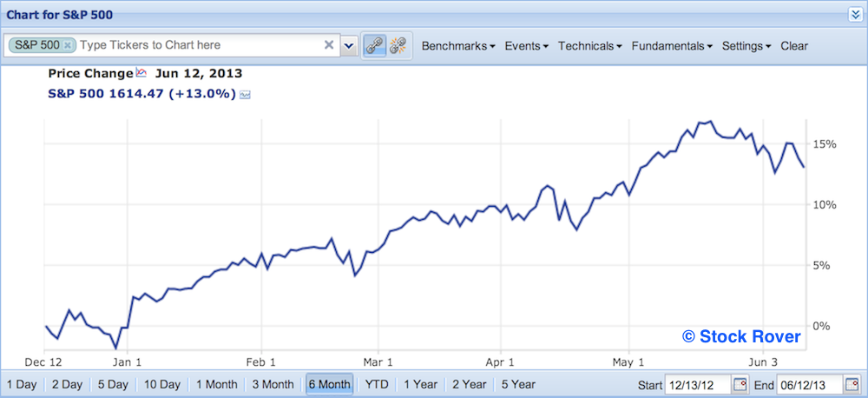Click the Price Change chart-type icon
The height and width of the screenshot is (398, 868).
[x=141, y=73]
